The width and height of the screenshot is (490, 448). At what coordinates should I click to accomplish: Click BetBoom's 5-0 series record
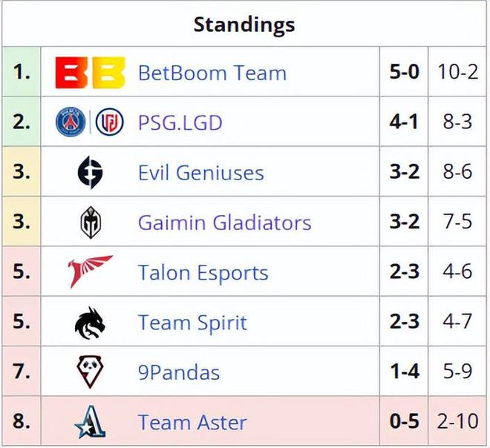(x=405, y=71)
